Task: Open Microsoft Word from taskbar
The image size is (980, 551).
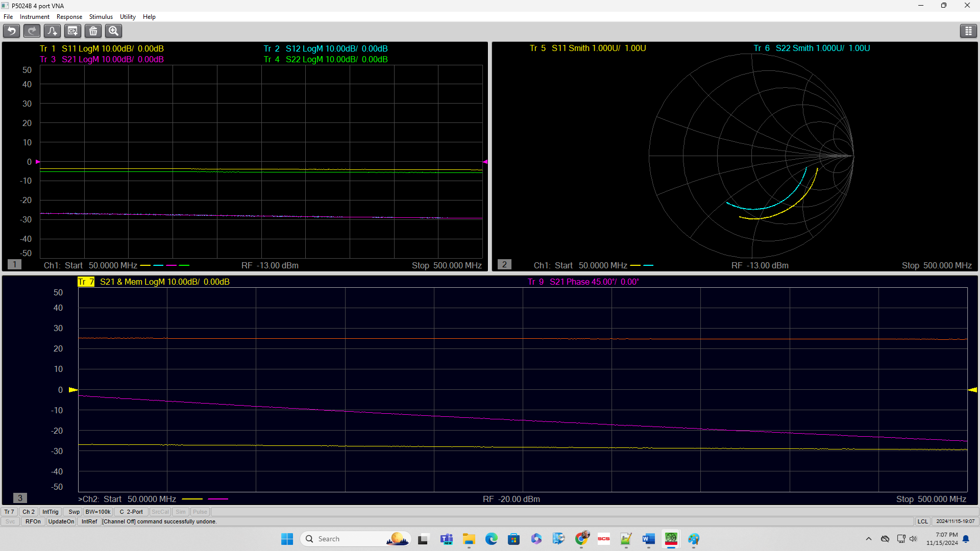Action: [x=649, y=539]
